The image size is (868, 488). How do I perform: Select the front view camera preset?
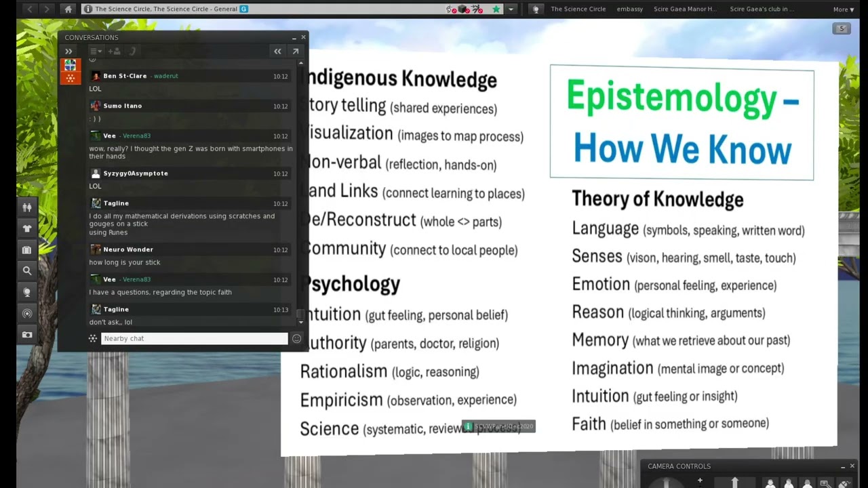click(x=770, y=483)
